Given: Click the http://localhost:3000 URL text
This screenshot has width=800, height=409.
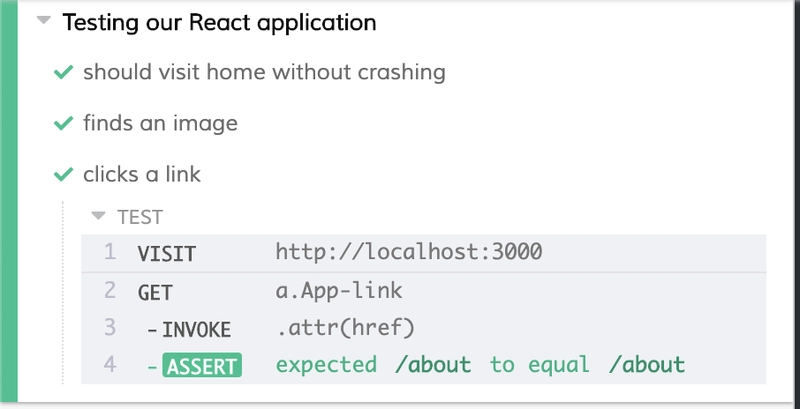Looking at the screenshot, I should click(408, 253).
